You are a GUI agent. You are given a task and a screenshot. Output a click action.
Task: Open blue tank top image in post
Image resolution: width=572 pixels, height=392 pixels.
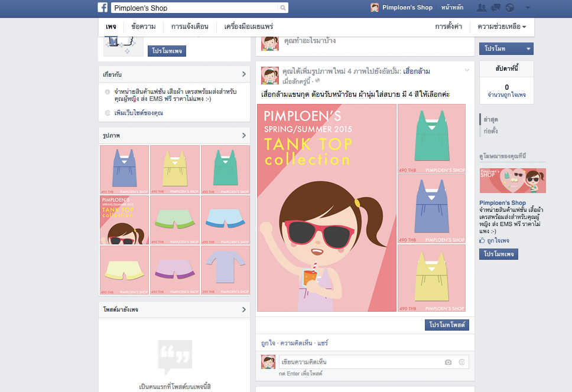point(431,209)
